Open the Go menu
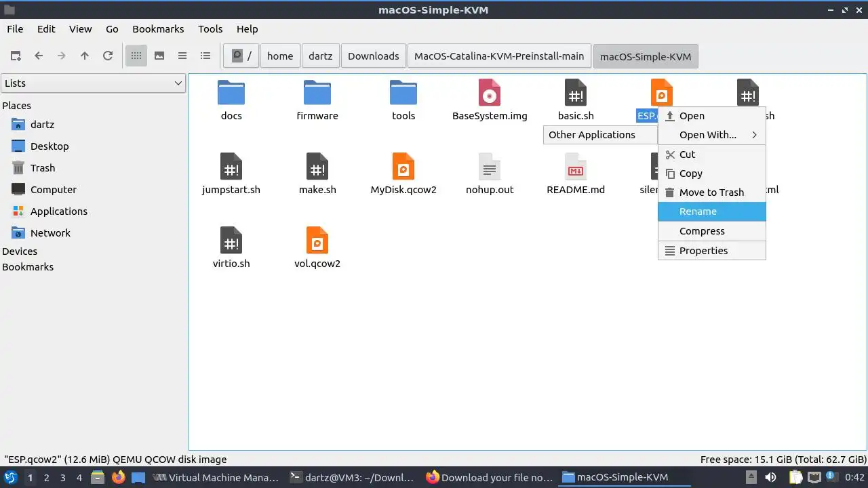Screen dimensions: 868x488 [x=112, y=29]
